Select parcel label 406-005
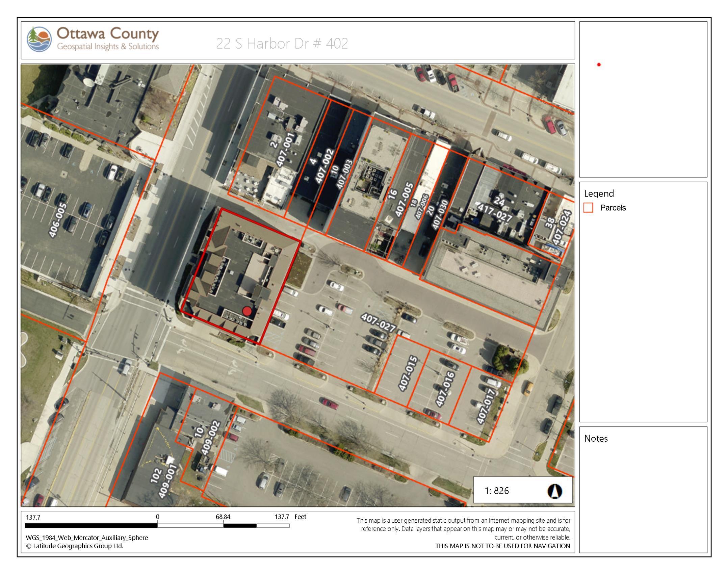Viewport: 728px width, 574px height. (x=58, y=220)
